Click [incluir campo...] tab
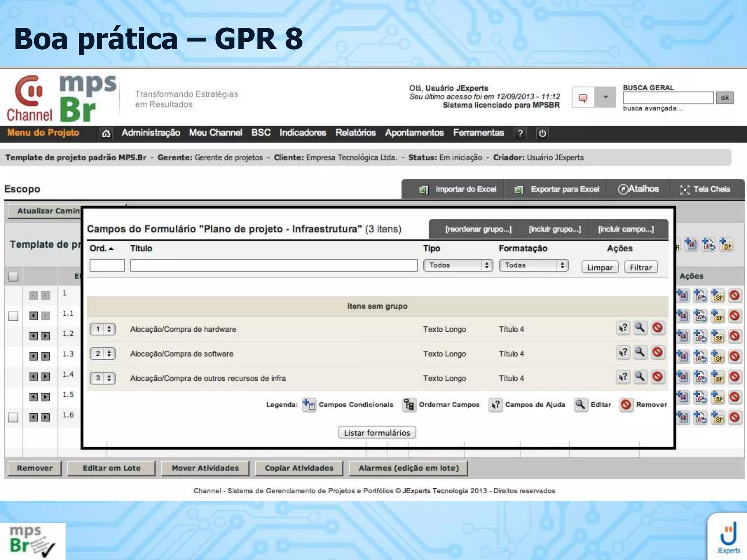Screen dimensions: 747x560 626,229
